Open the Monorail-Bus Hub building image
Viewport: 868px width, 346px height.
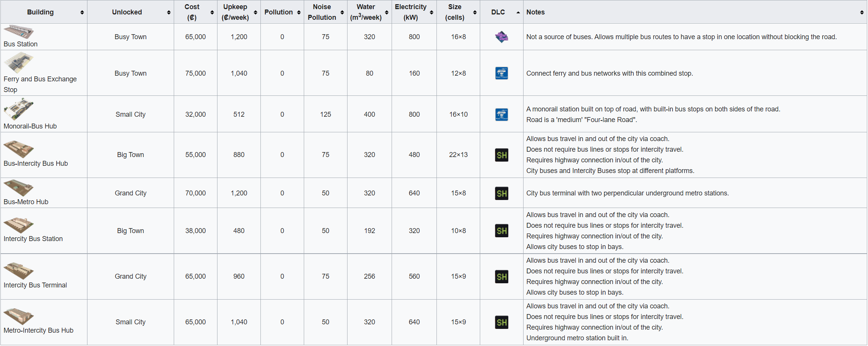pos(19,109)
